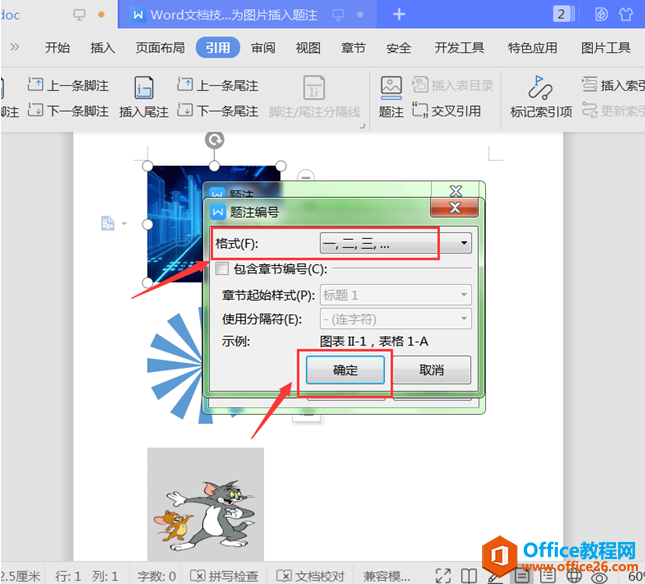Click the skin shirt icon
Image resolution: width=645 pixels, height=584 pixels.
coord(625,14)
